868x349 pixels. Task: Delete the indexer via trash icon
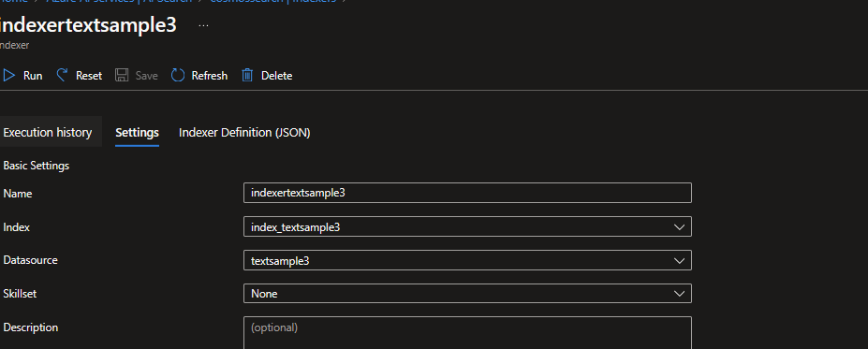click(x=247, y=75)
